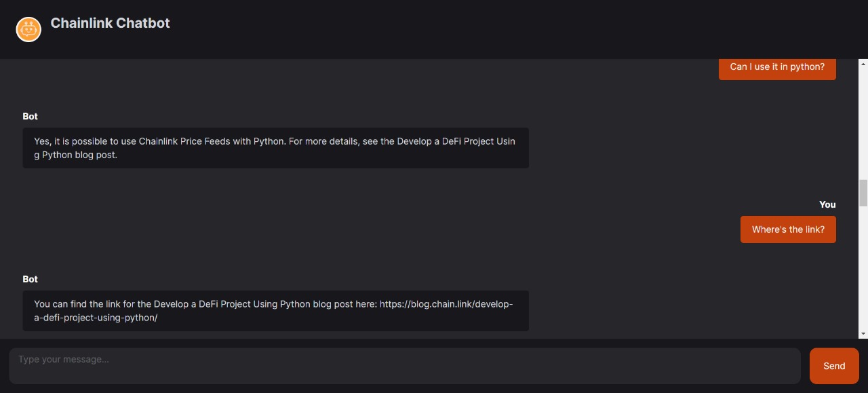The height and width of the screenshot is (393, 868).
Task: Click the chat scrollbar thumb
Action: pos(863,193)
